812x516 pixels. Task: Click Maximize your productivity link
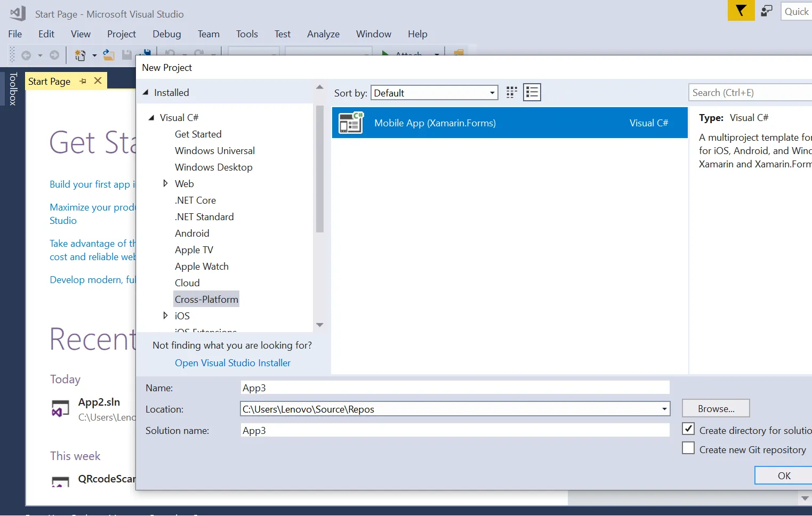coord(93,214)
